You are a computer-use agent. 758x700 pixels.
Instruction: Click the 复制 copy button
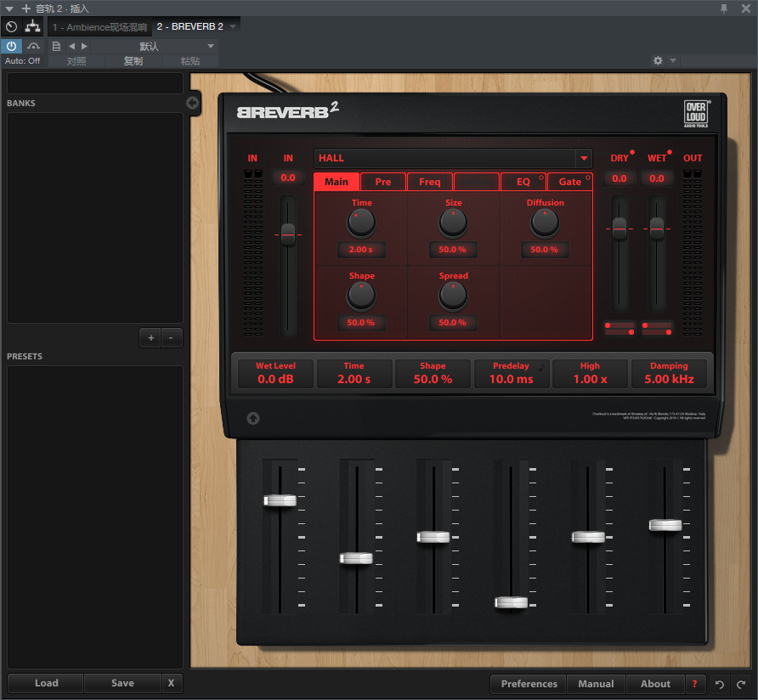click(x=133, y=61)
